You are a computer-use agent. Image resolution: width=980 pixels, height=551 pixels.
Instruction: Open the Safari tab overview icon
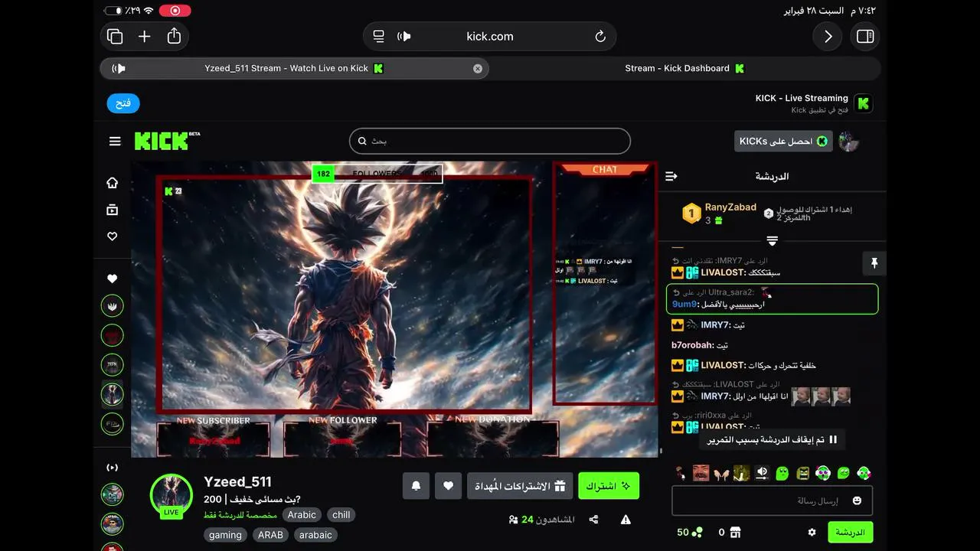click(115, 36)
